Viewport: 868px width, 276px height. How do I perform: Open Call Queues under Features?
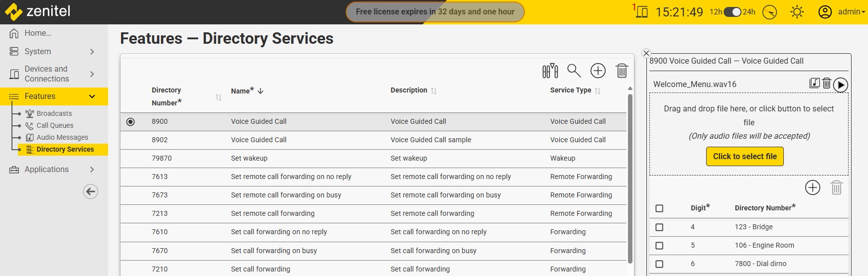[55, 125]
